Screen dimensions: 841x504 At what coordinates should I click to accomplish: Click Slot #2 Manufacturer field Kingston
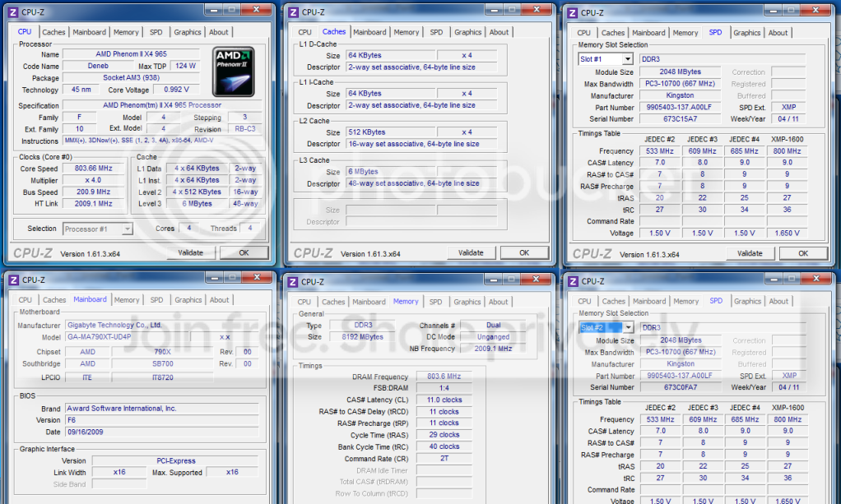click(681, 363)
